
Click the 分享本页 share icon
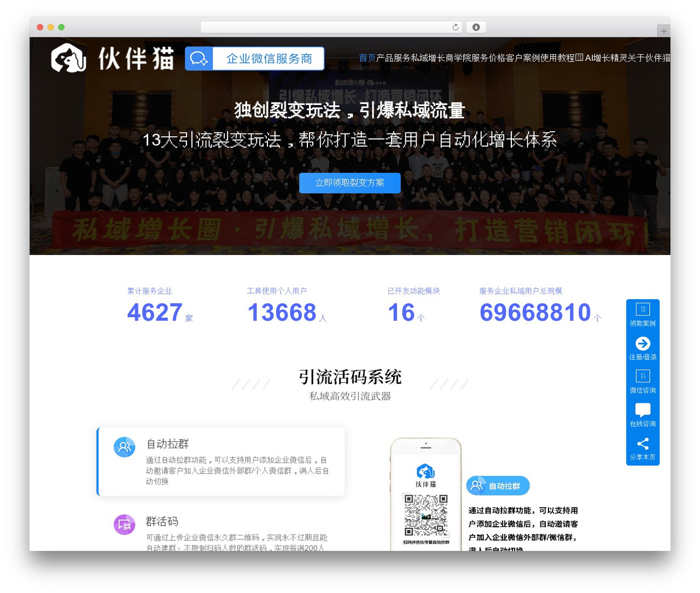coord(643,444)
